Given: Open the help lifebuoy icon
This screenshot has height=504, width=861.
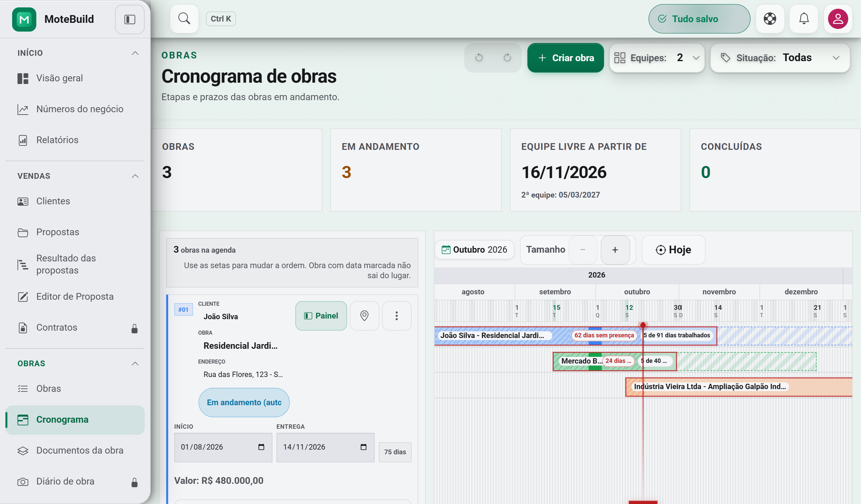Looking at the screenshot, I should [x=770, y=18].
